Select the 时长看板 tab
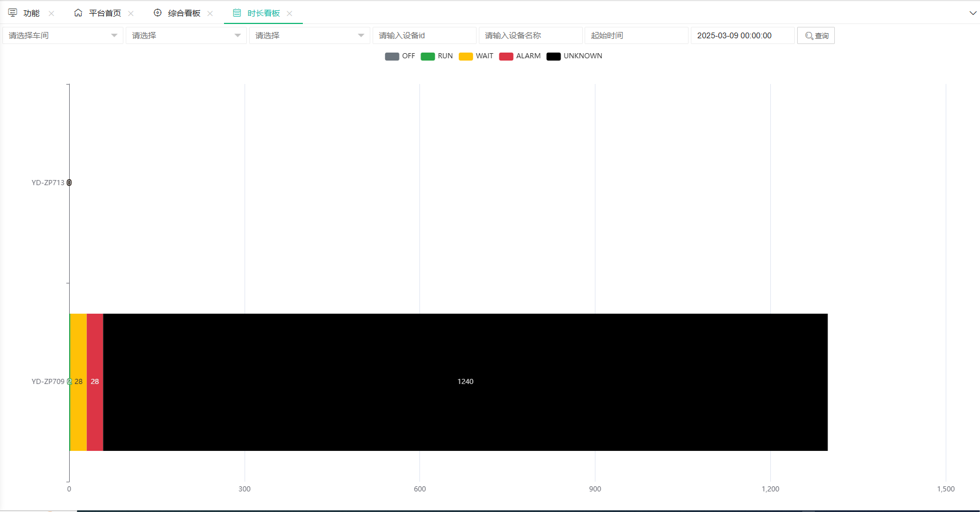 [x=263, y=13]
